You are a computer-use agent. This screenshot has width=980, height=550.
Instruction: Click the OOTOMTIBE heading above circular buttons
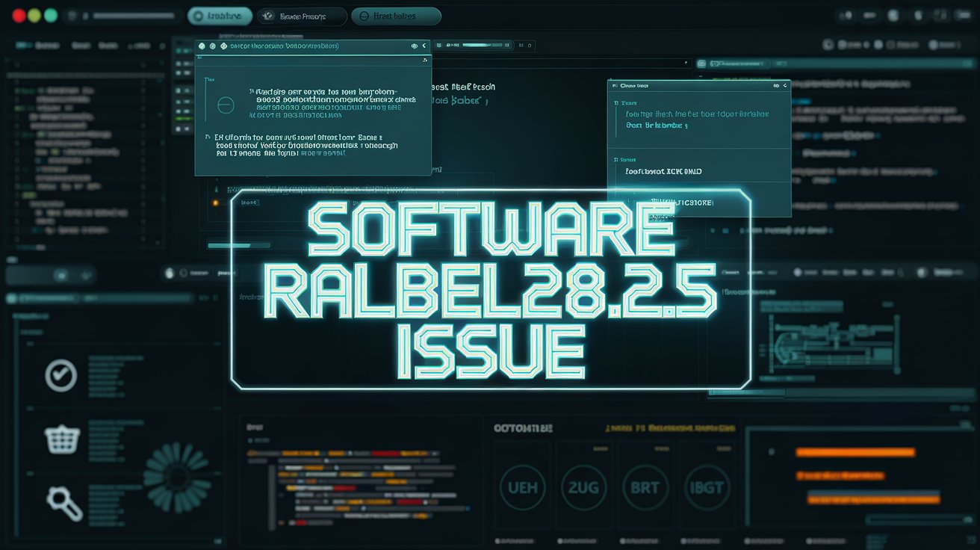click(x=523, y=428)
